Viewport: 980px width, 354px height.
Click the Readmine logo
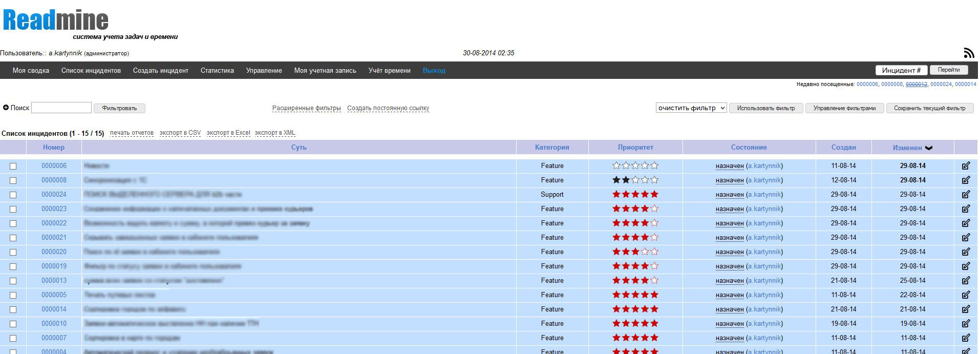point(55,20)
